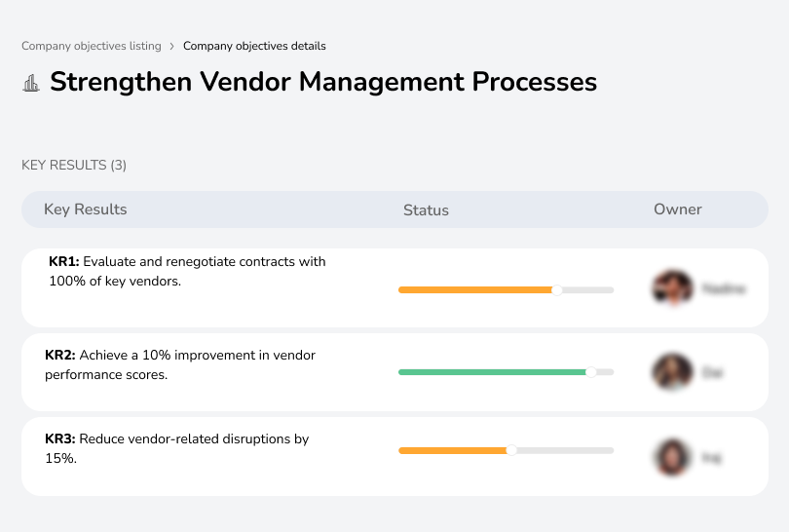Adjust the KR1 orange progress slider
Image resolution: width=789 pixels, height=532 pixels.
(556, 290)
